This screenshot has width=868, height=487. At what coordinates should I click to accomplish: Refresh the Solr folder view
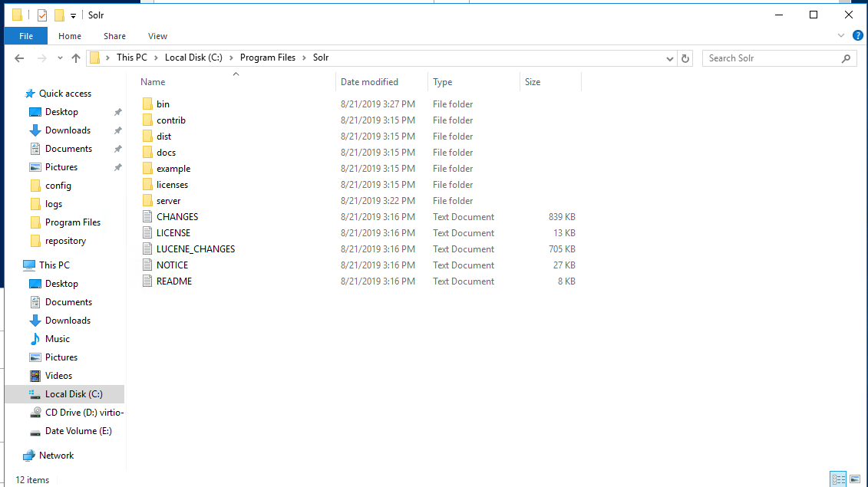685,58
